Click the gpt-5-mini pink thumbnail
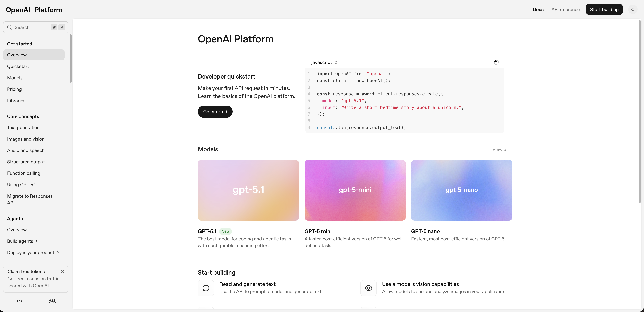The image size is (644, 312). (355, 190)
